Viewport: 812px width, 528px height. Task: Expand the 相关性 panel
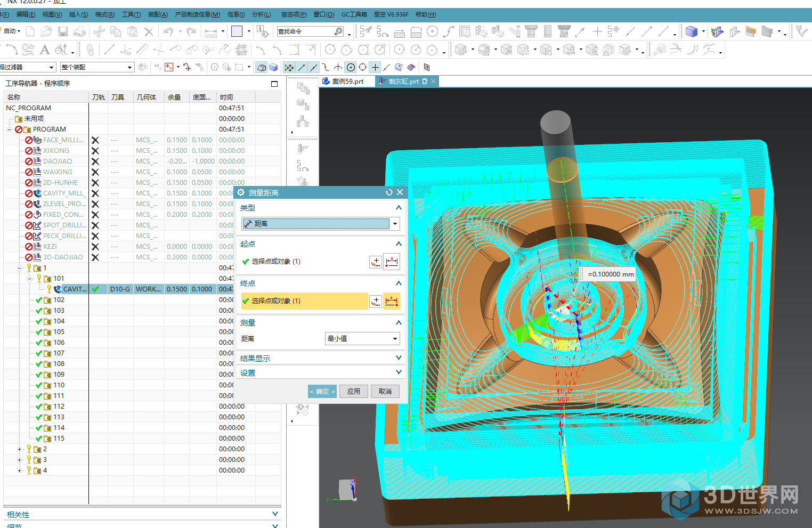coord(275,514)
